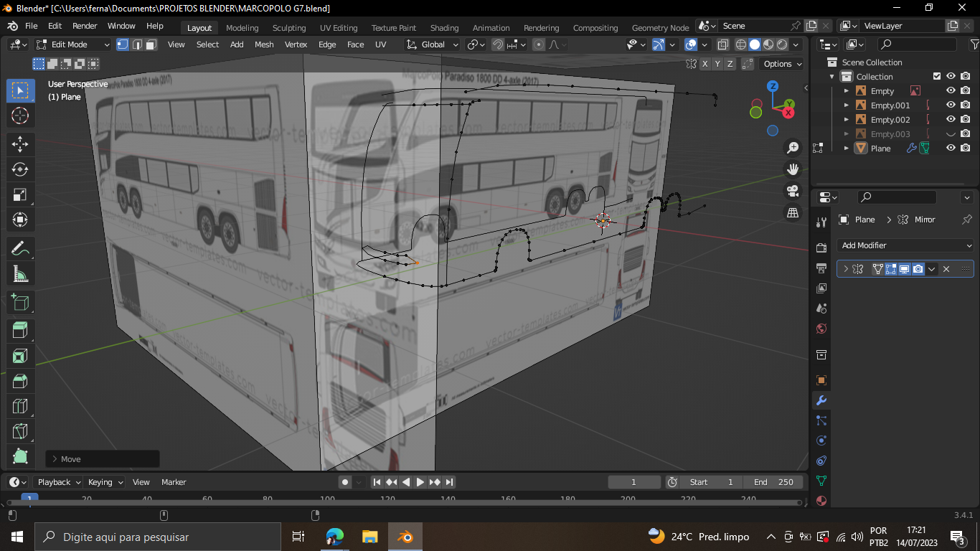980x551 pixels.
Task: Click the End frame field
Action: 775,482
